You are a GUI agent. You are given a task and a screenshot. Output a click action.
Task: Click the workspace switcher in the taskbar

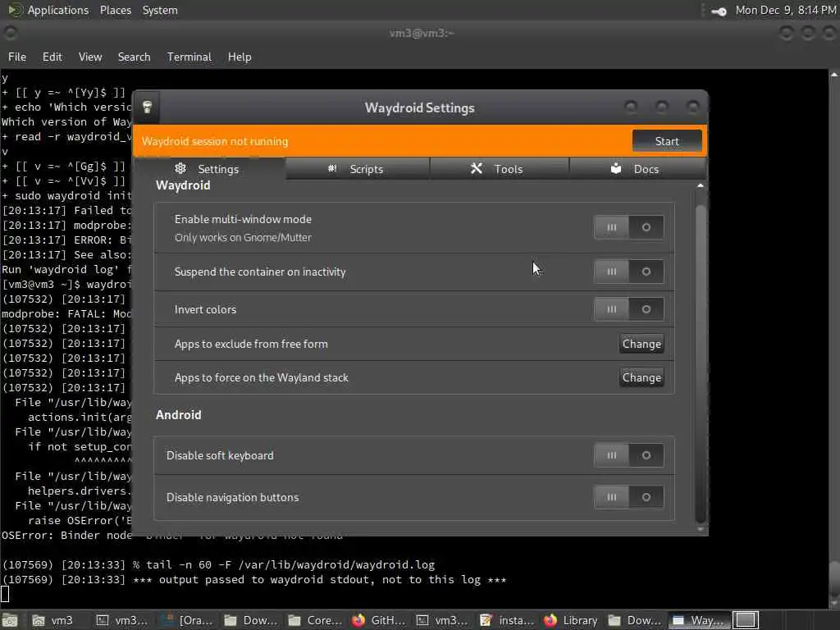point(745,620)
